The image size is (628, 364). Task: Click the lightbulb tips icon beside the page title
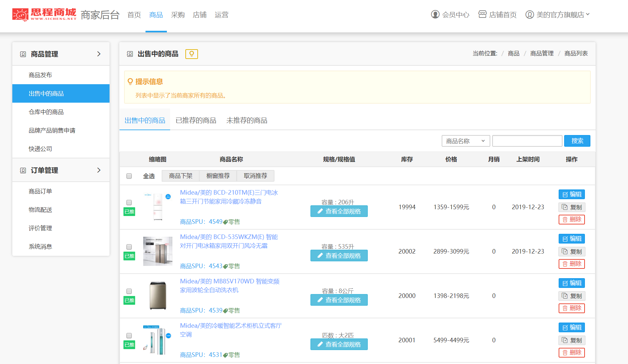tap(192, 54)
